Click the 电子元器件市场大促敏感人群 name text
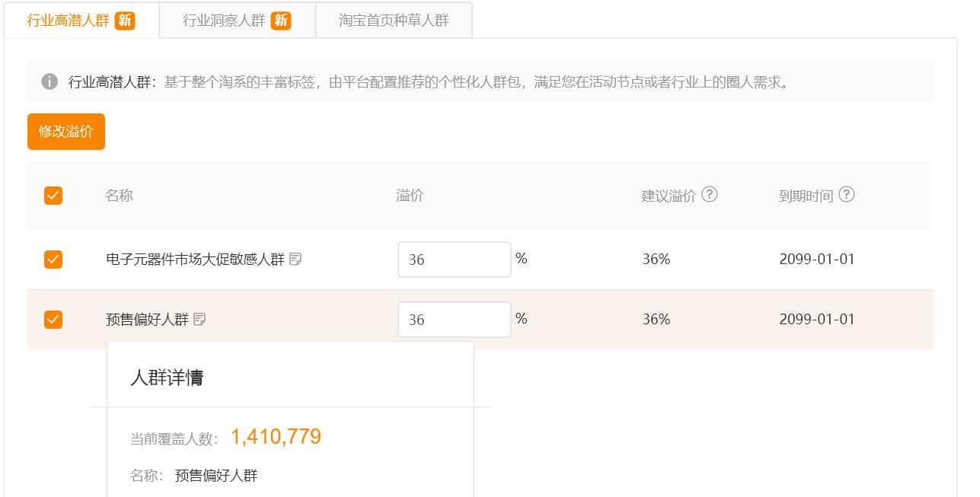This screenshot has width=980, height=497. coord(195,260)
